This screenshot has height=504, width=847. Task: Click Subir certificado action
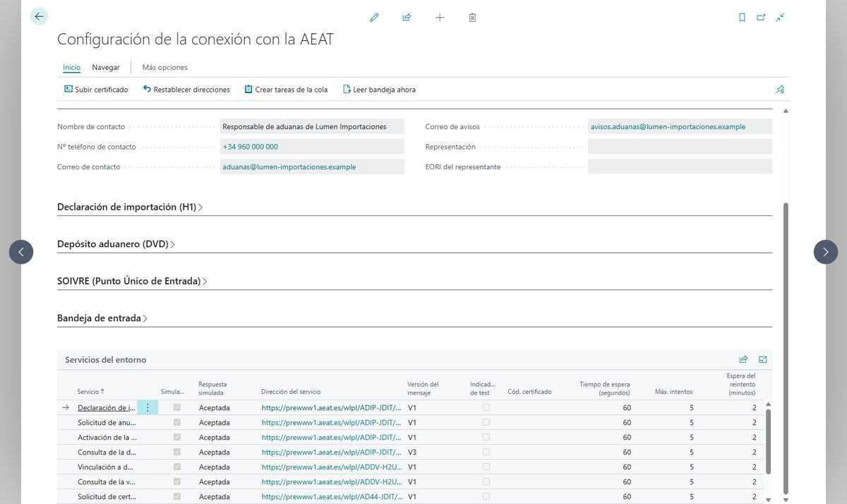[96, 90]
